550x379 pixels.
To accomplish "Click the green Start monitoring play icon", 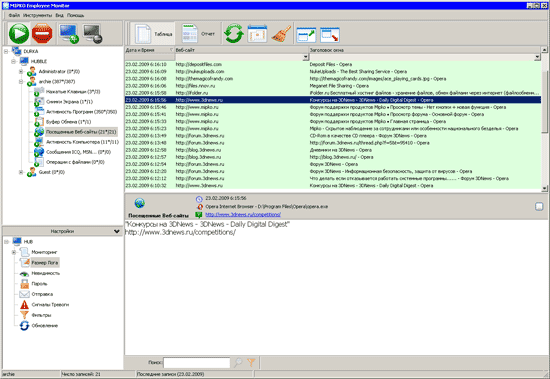I will (x=19, y=34).
